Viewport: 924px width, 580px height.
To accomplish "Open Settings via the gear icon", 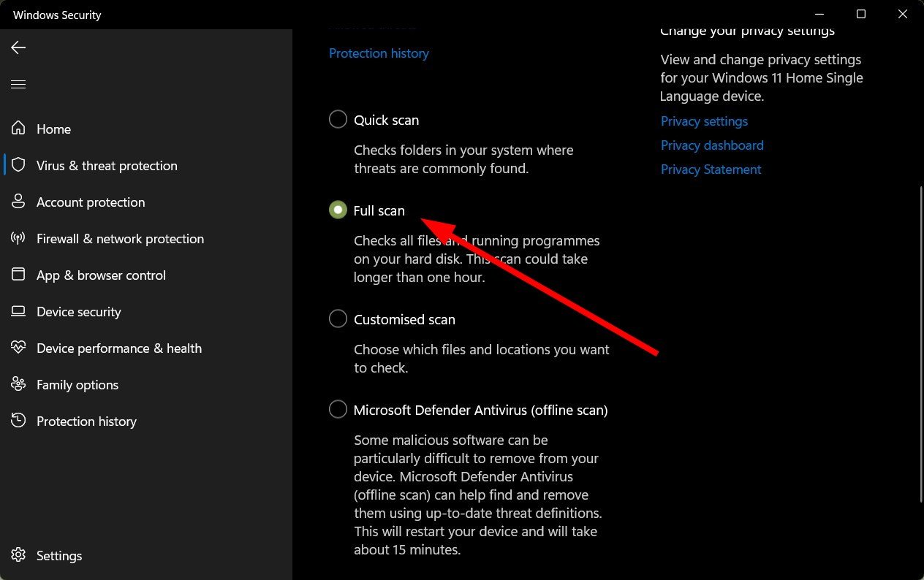I will 18,555.
